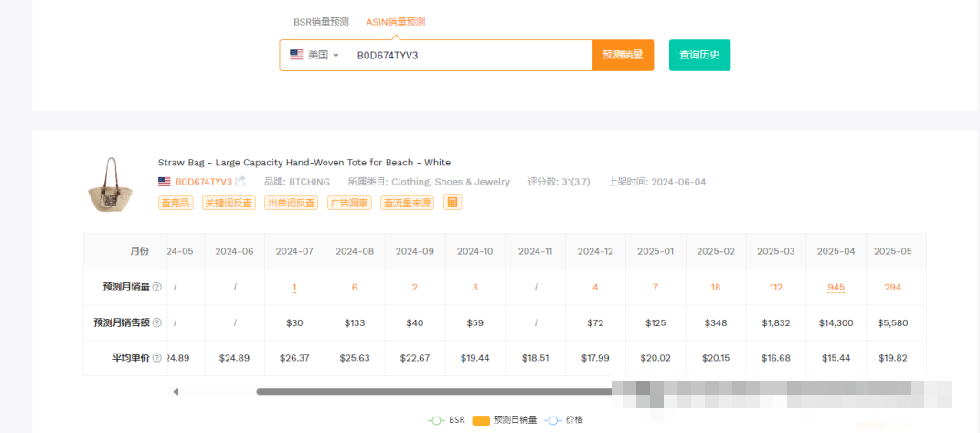Click the 品牌: BTCHING brand text
The image size is (980, 433).
click(297, 182)
